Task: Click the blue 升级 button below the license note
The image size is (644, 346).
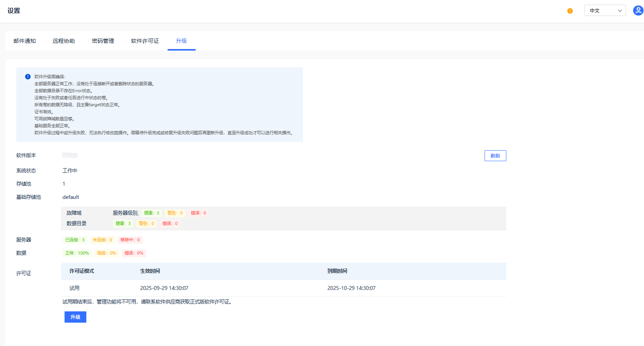Action: [x=75, y=317]
